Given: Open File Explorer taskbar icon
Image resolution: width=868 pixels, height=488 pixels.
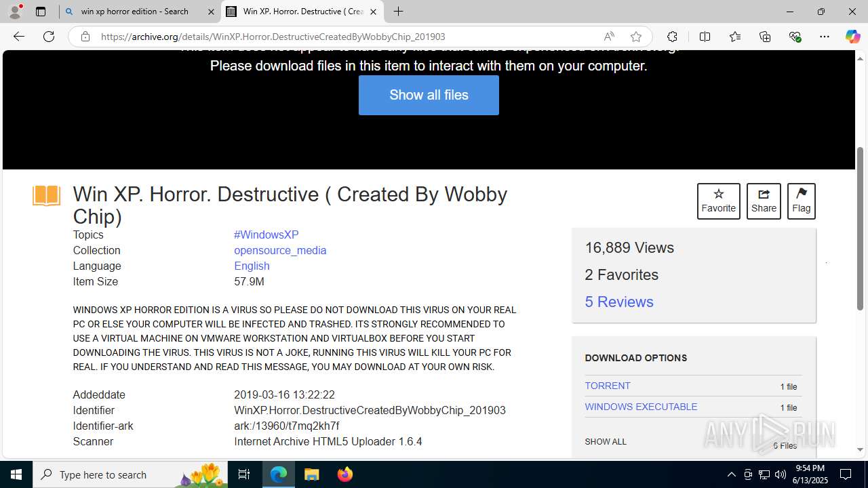Looking at the screenshot, I should [x=311, y=474].
